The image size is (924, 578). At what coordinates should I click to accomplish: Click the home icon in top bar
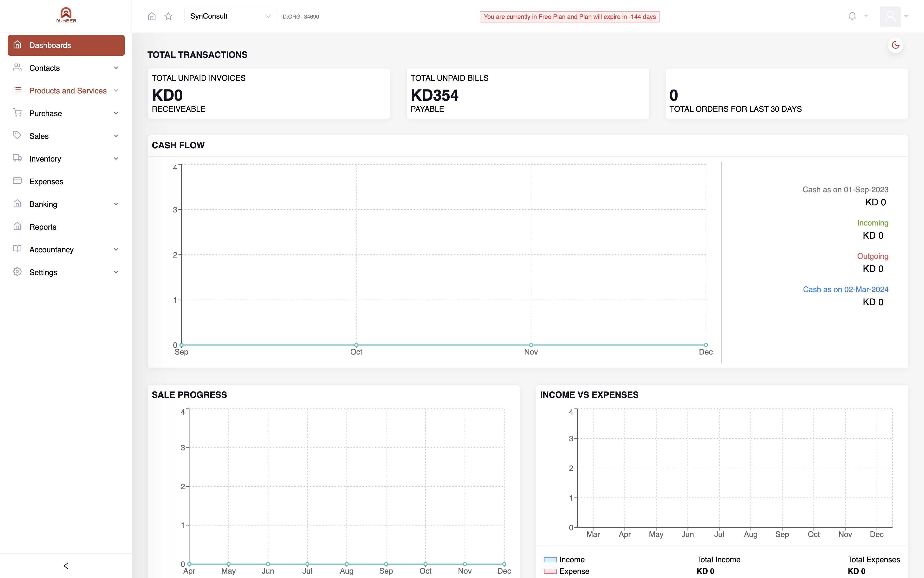pyautogui.click(x=152, y=16)
